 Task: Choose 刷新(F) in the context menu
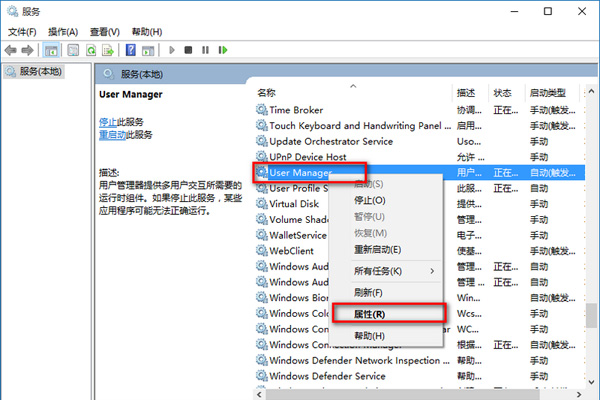tap(386, 293)
